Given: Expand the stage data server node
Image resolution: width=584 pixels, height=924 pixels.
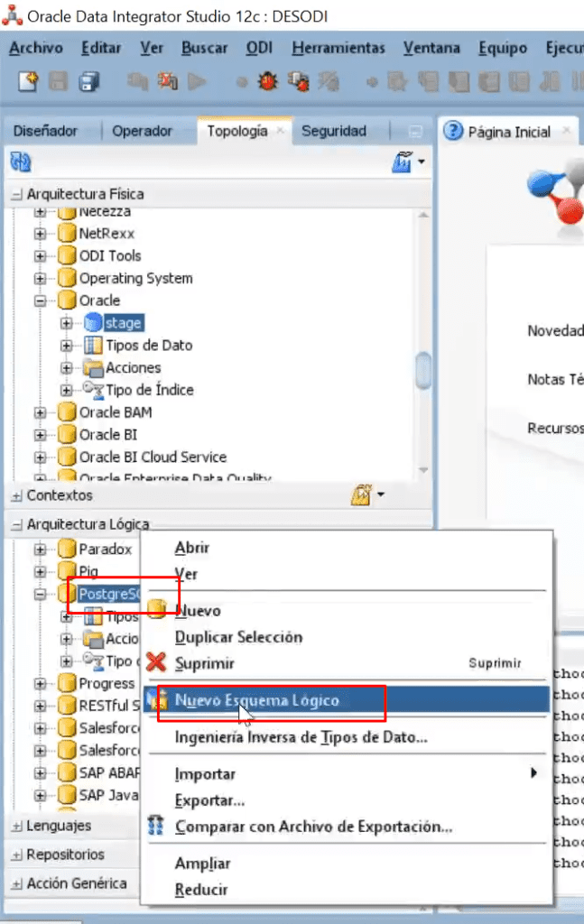Looking at the screenshot, I should point(67,323).
